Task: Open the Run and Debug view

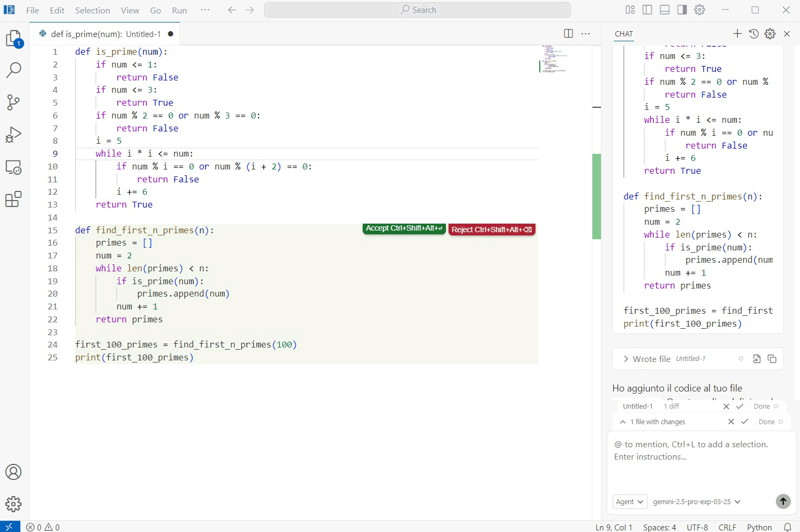Action: (14, 135)
